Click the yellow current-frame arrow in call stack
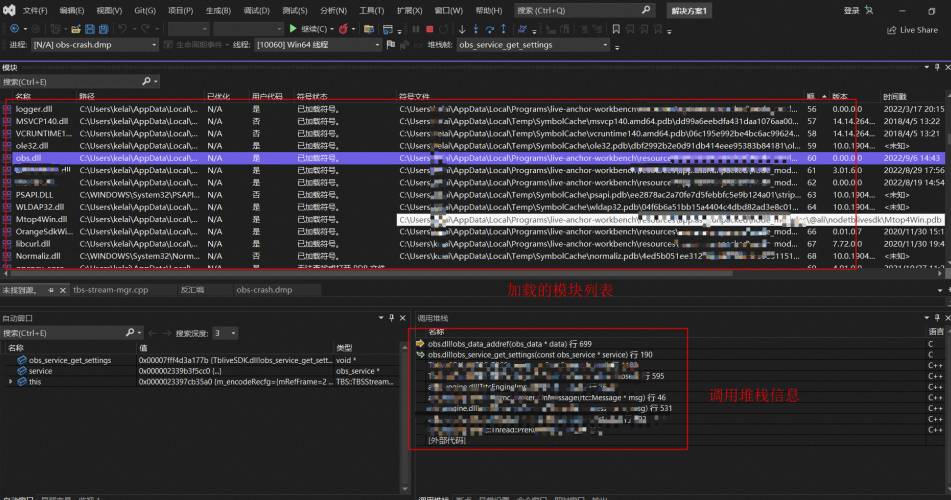Viewport: 951px width, 500px height. pos(420,343)
